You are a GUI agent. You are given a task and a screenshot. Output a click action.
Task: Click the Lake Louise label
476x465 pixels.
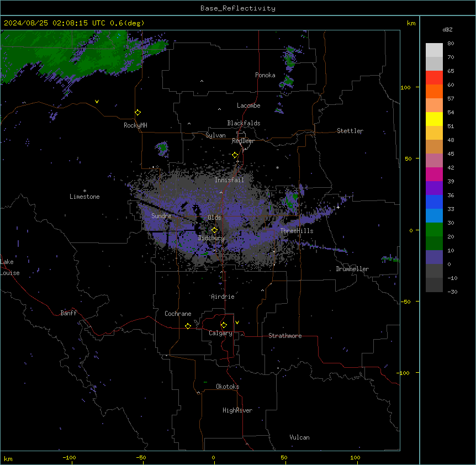pos(10,267)
